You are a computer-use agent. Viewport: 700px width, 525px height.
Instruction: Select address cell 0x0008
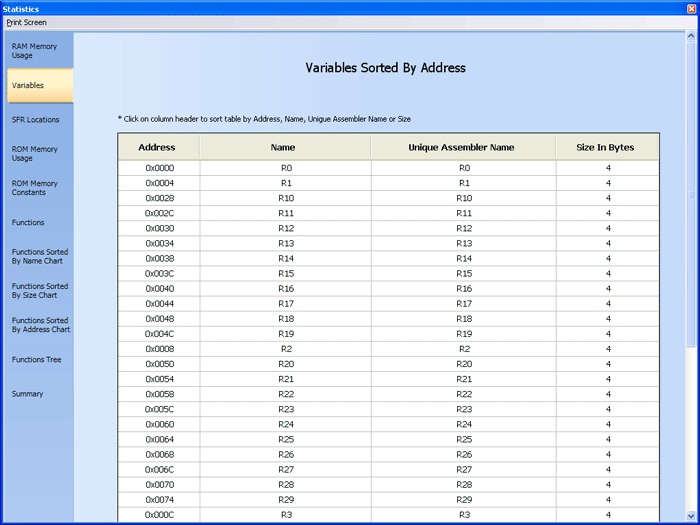point(159,349)
